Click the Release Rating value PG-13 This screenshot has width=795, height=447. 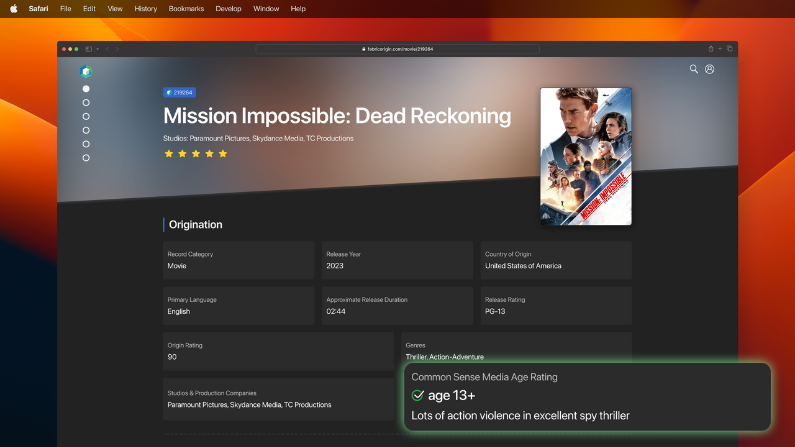pos(495,311)
